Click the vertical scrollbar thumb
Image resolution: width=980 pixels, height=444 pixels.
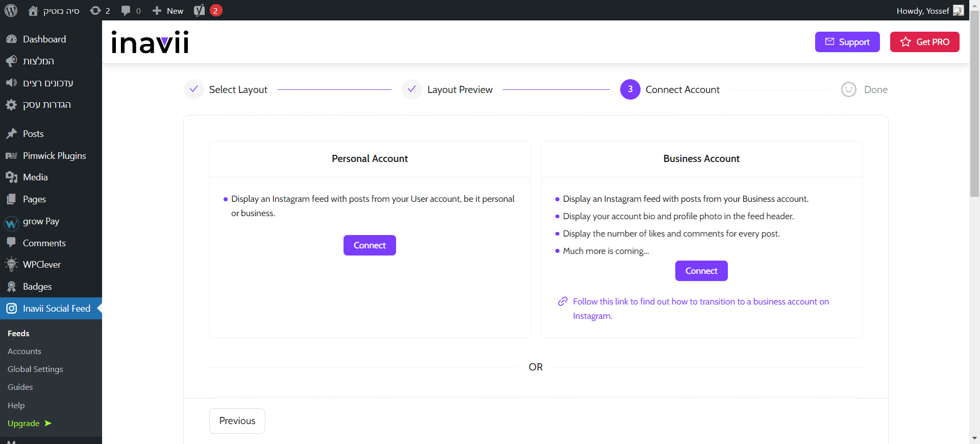click(x=974, y=103)
